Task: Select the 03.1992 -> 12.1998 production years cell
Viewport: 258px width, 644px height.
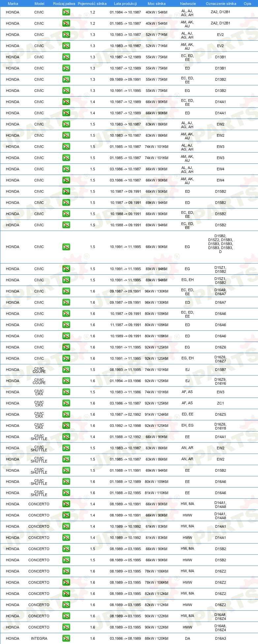Action: point(125,426)
